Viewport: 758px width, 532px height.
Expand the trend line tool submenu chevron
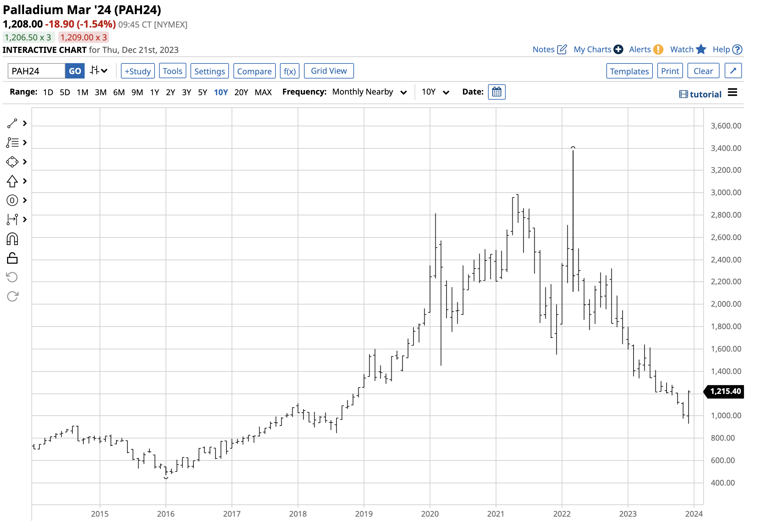(24, 123)
